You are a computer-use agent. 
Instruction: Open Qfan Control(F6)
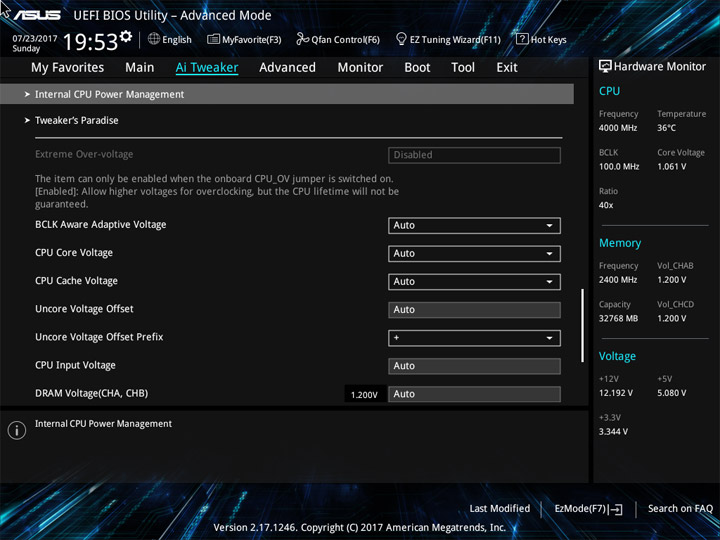click(x=338, y=39)
